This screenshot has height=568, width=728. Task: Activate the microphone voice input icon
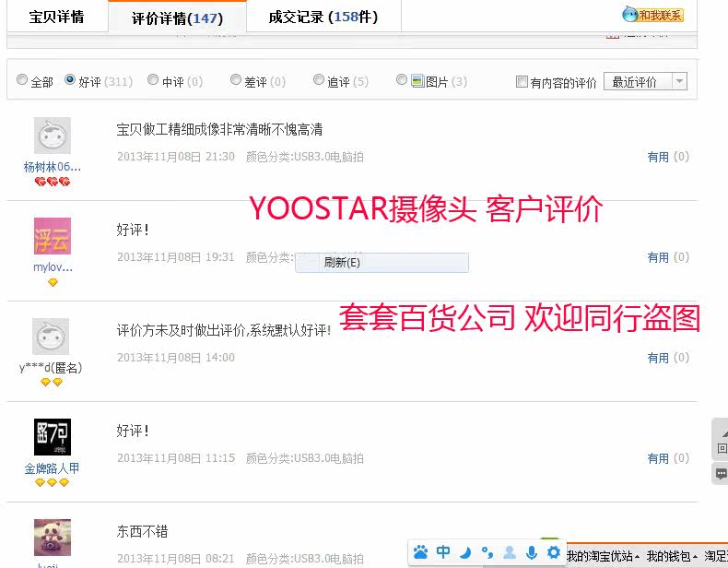tap(532, 552)
